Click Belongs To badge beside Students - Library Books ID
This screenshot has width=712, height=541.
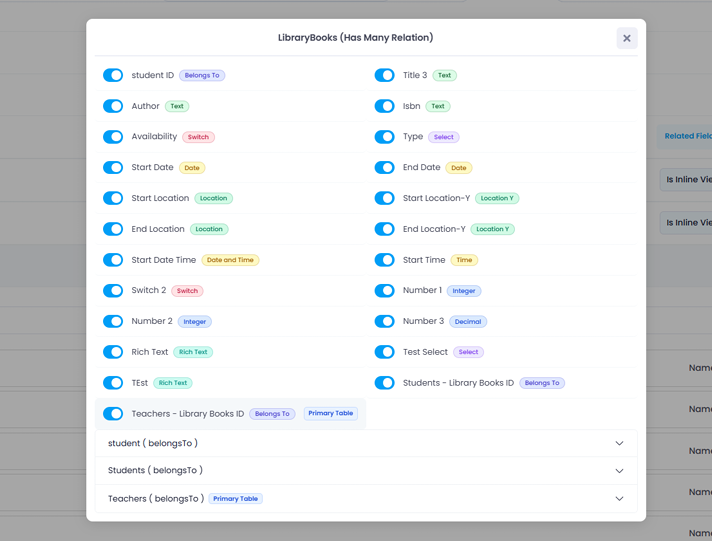click(x=542, y=383)
